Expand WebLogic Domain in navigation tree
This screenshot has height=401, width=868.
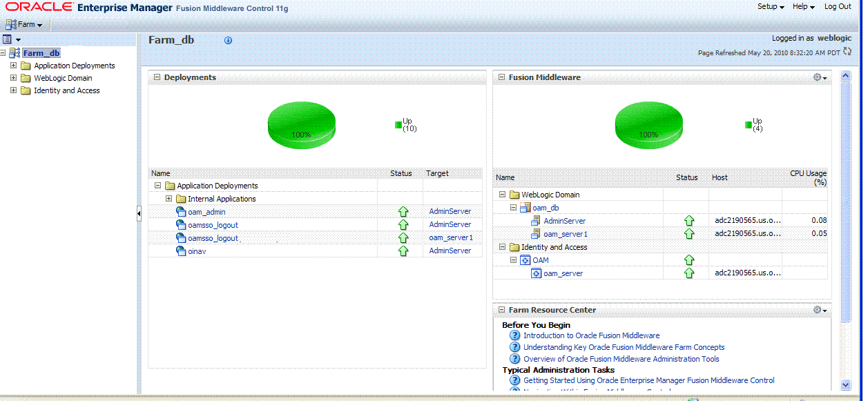(x=13, y=78)
